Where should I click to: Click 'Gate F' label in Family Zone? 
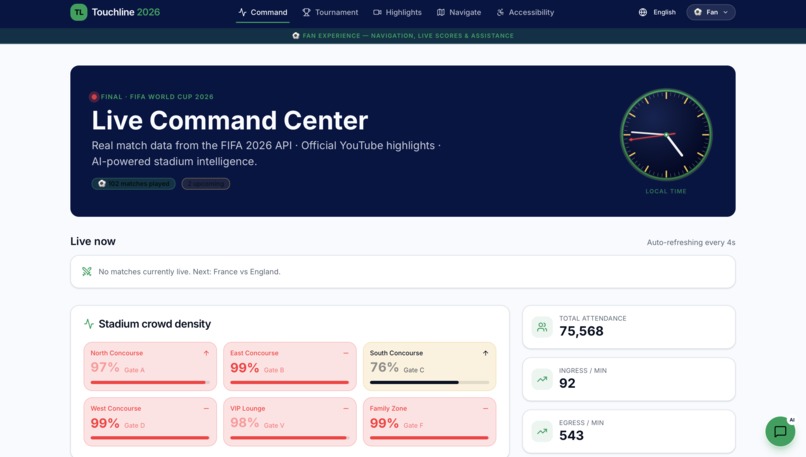tap(413, 425)
